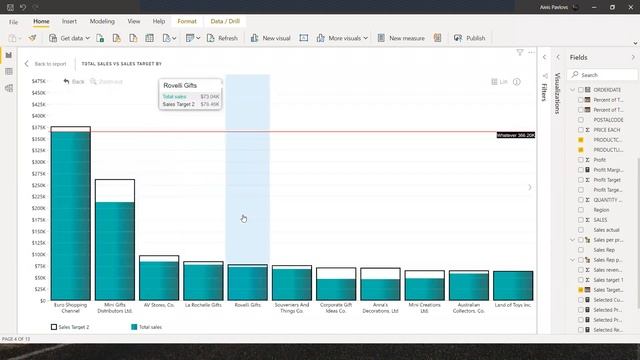Tick the Profit field checkbox

(581, 160)
